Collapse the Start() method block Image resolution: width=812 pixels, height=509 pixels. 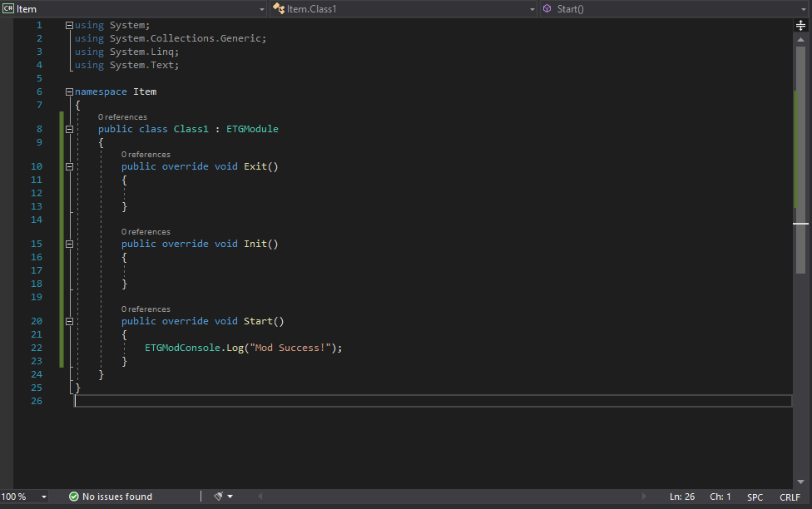69,321
